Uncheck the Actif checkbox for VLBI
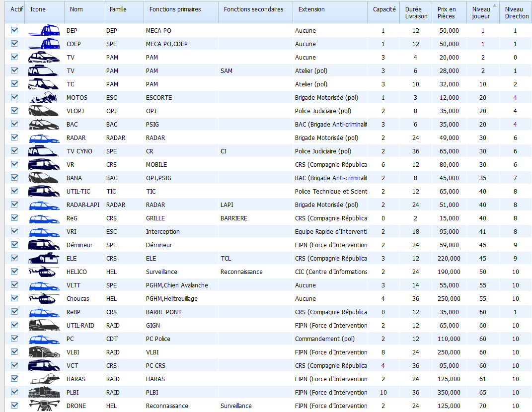532x412 pixels. click(14, 352)
